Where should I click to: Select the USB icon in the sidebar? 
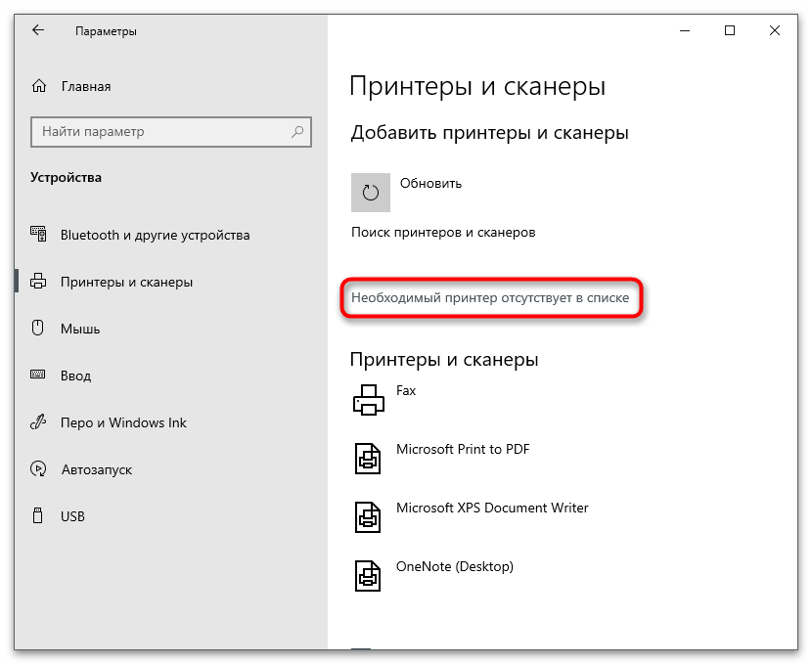point(39,516)
